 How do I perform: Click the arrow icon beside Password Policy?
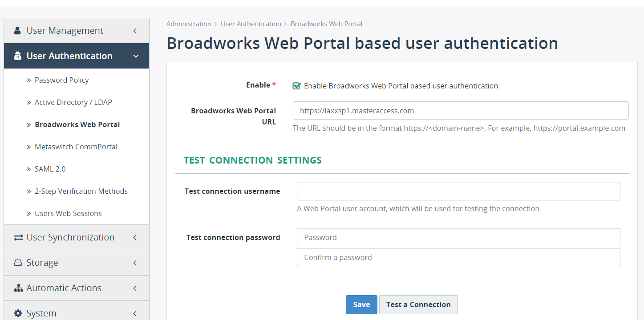pos(29,80)
